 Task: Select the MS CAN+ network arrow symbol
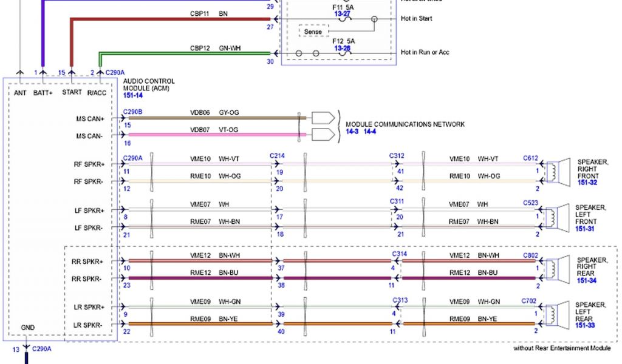pos(323,118)
